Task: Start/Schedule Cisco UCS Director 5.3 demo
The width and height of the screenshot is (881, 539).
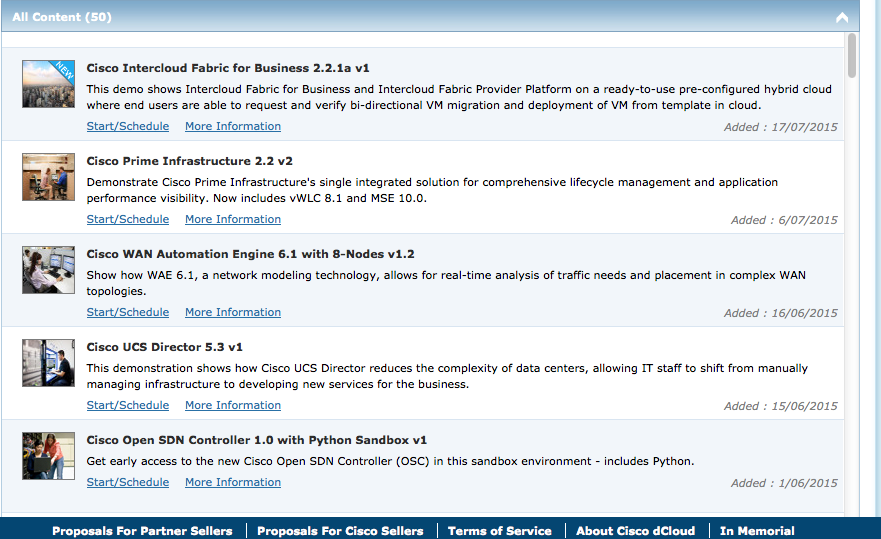Action: [x=128, y=406]
